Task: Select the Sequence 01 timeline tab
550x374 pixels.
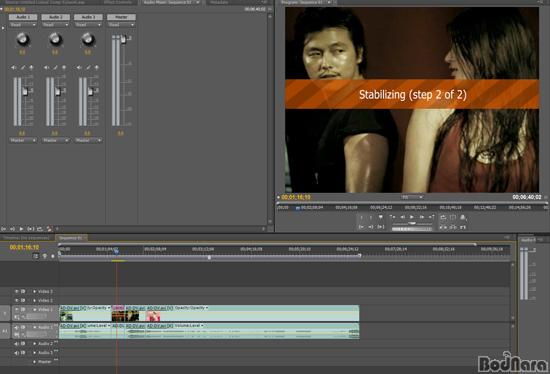Action: [71, 238]
